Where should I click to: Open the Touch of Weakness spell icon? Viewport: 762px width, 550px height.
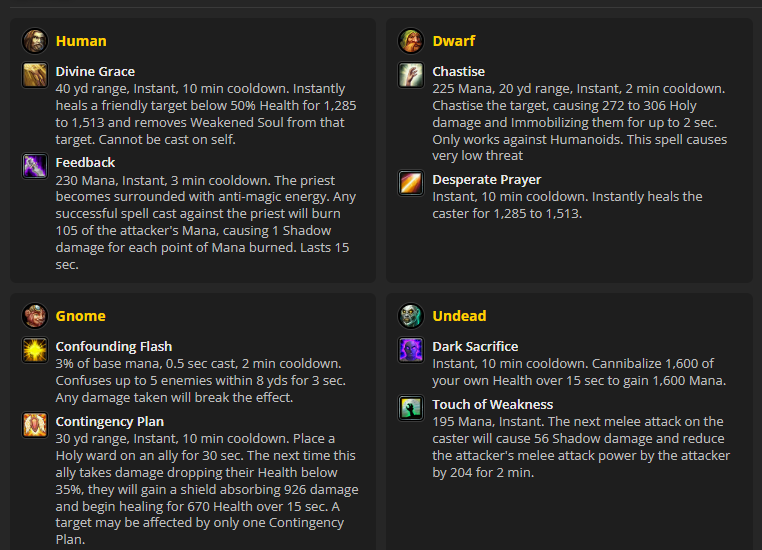411,408
